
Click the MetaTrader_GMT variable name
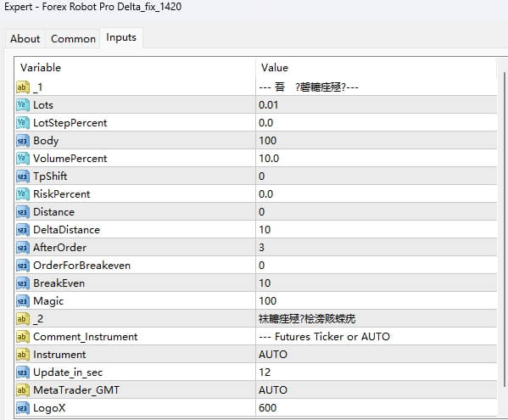pyautogui.click(x=76, y=390)
